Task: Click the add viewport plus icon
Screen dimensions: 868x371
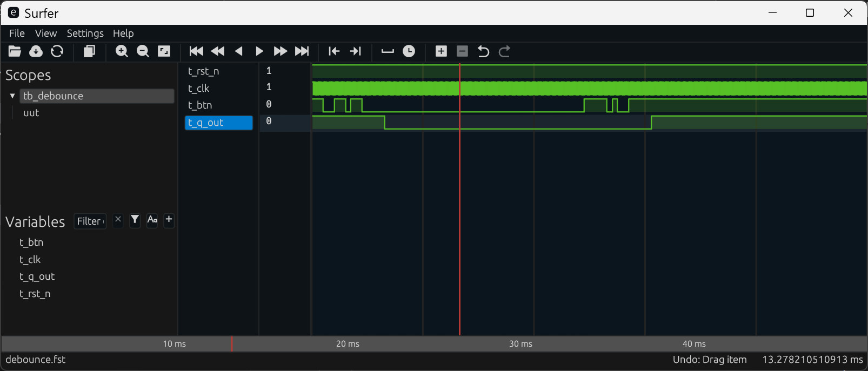Action: tap(441, 51)
